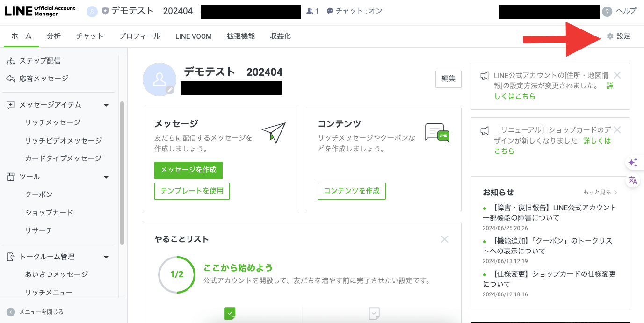Click the ここから始めよう heading

238,268
